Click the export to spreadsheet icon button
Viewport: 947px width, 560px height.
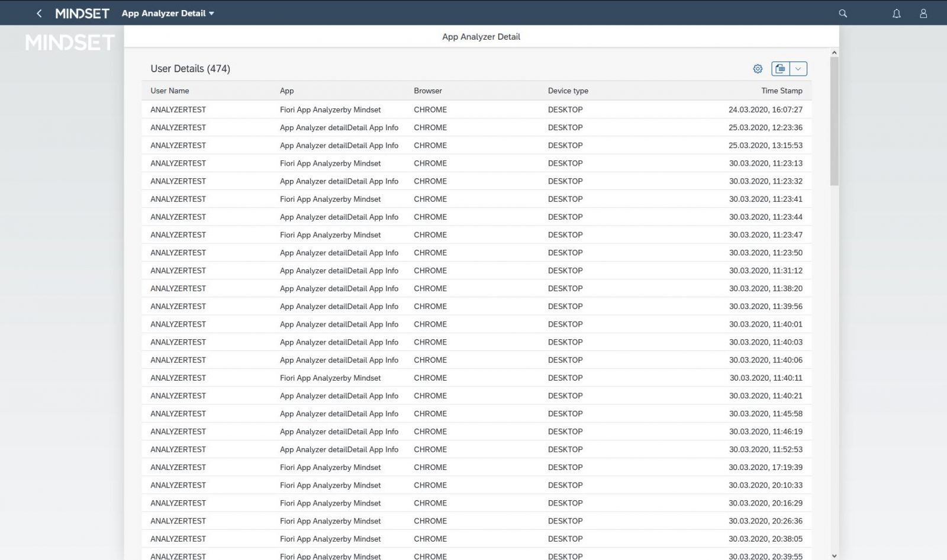(781, 69)
